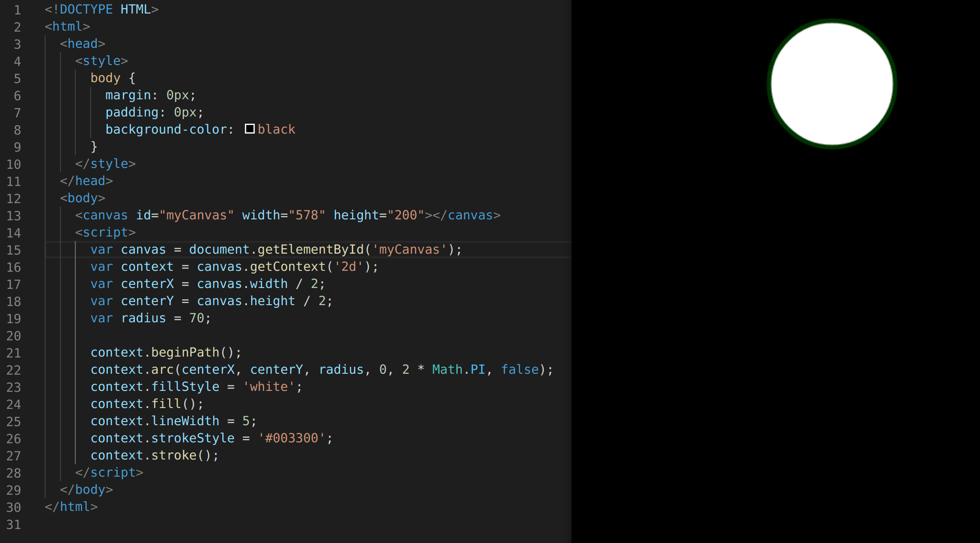Image resolution: width=980 pixels, height=543 pixels.
Task: Click 'beginPath' on line 21
Action: pyautogui.click(x=185, y=353)
